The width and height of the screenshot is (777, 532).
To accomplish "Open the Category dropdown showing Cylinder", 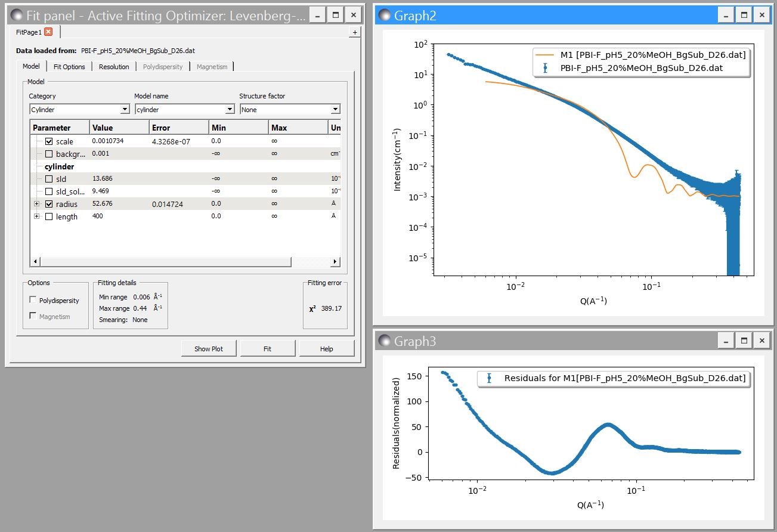I will click(79, 109).
